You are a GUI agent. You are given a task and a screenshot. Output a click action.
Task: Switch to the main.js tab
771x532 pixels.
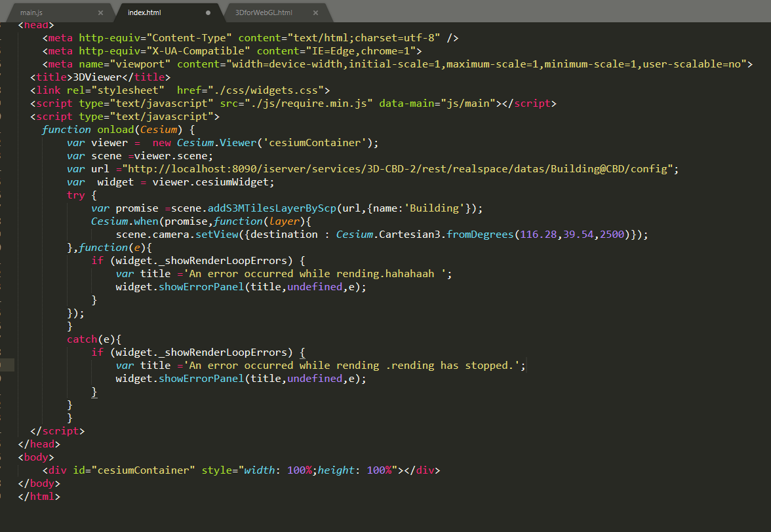tap(31, 12)
